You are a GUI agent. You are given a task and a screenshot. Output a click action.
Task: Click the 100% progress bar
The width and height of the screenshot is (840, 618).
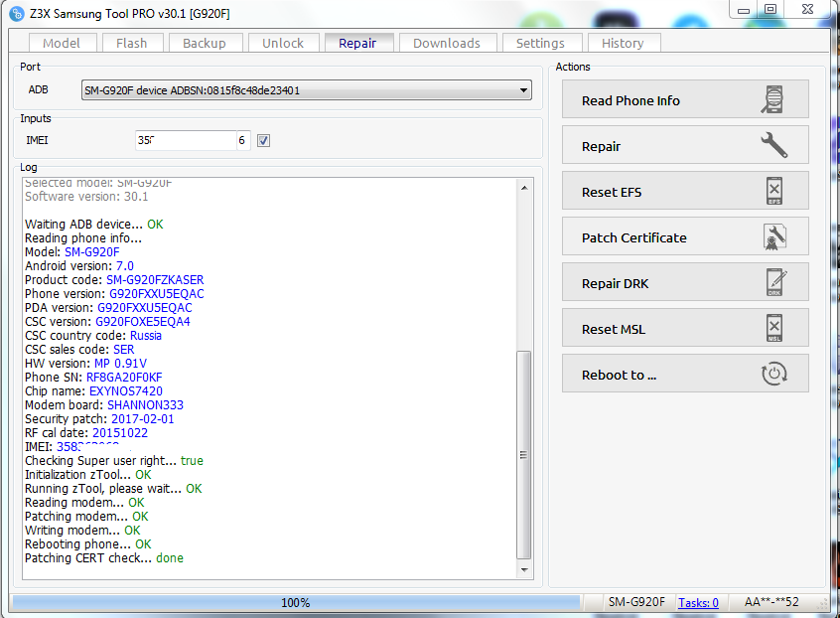pos(296,603)
